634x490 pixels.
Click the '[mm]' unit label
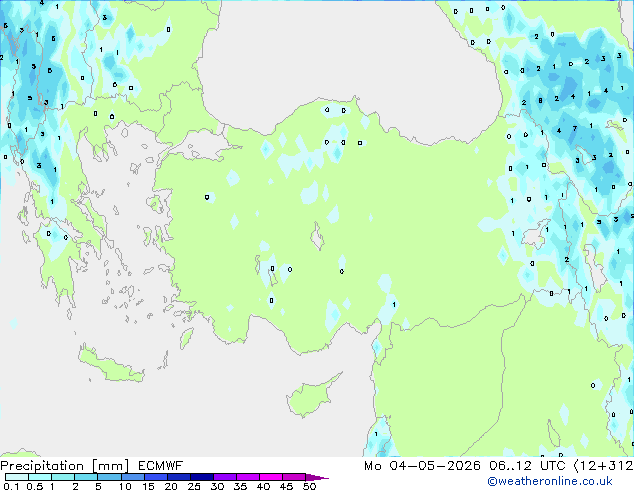click(110, 466)
